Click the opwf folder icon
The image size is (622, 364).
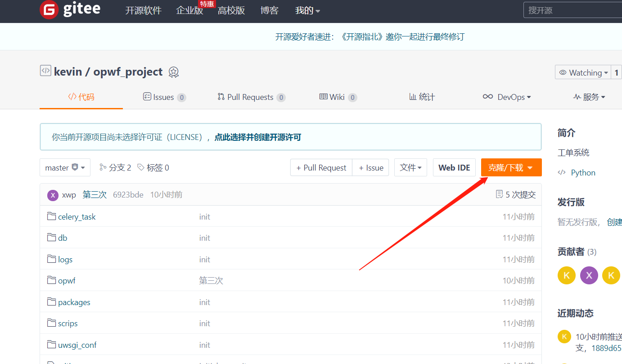coord(51,280)
